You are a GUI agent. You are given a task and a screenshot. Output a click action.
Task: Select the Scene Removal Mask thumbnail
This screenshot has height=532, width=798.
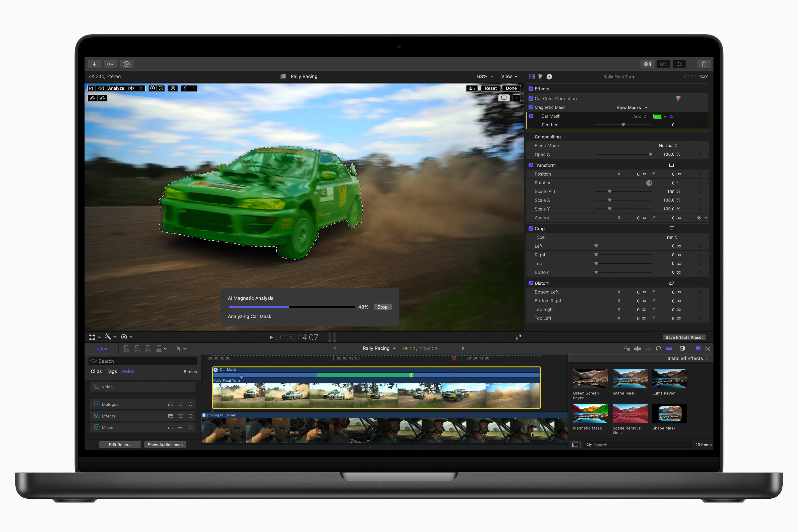click(630, 414)
